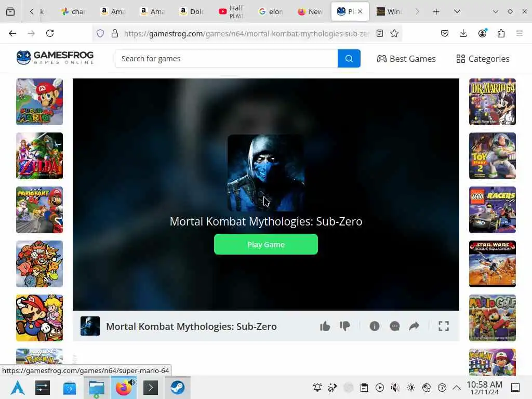
Task: Open media player tray icon
Action: (x=380, y=388)
